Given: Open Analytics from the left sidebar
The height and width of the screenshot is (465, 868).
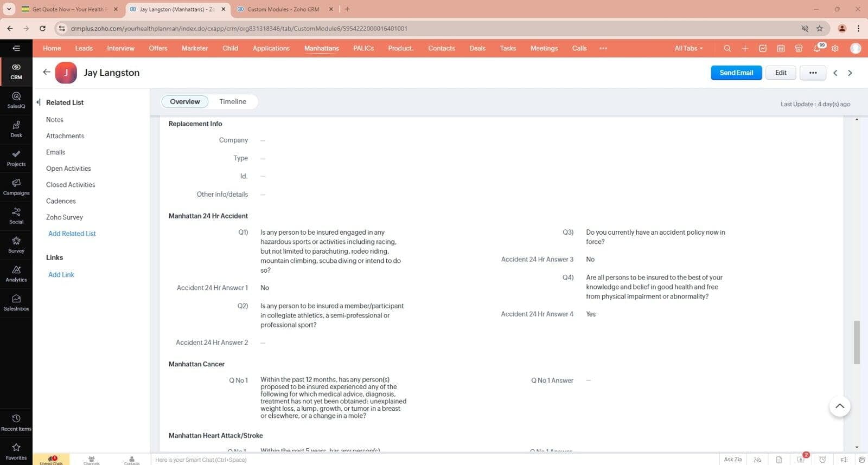Looking at the screenshot, I should (x=16, y=274).
